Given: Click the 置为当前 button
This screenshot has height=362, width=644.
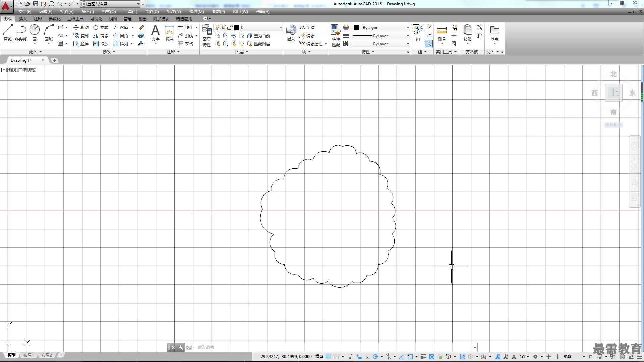Looking at the screenshot, I should point(259,36).
